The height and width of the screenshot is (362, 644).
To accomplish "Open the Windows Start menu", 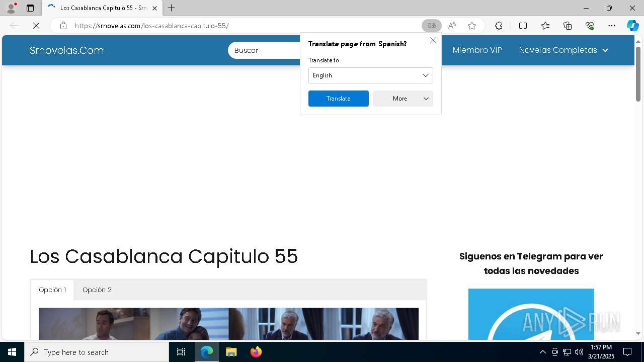I will tap(12, 352).
